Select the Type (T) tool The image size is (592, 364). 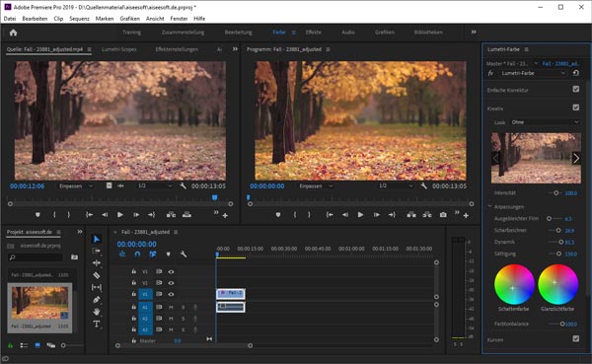pyautogui.click(x=97, y=324)
